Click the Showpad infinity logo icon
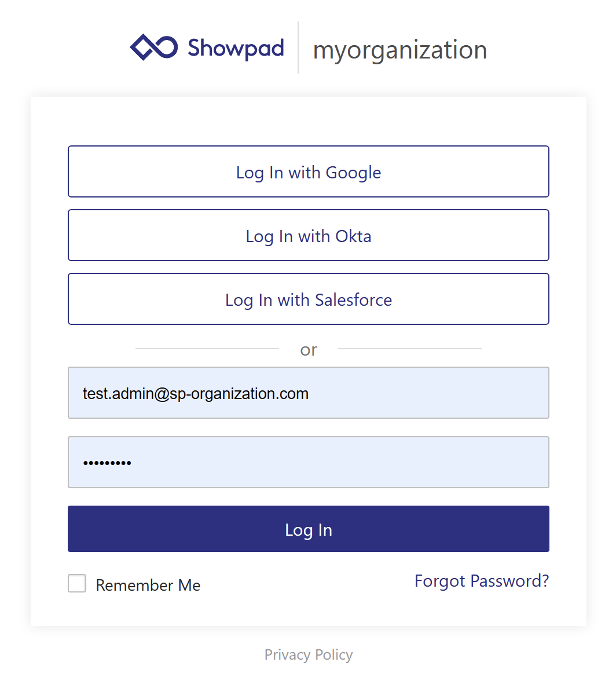The height and width of the screenshot is (673, 616). click(x=153, y=47)
